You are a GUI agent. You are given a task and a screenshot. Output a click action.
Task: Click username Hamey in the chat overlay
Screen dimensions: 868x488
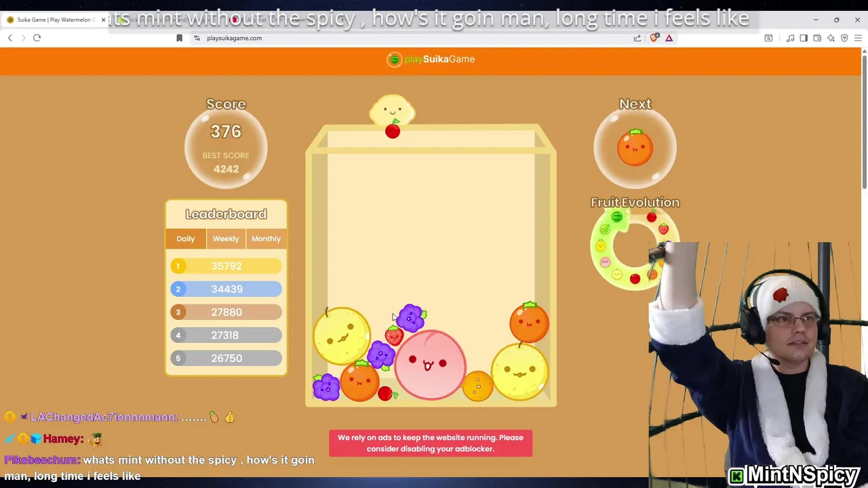64,439
